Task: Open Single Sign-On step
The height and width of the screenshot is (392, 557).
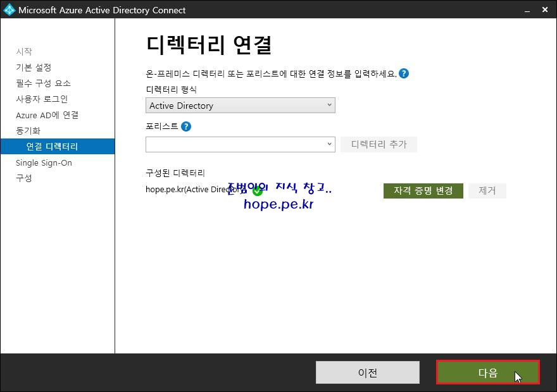Action: coord(44,163)
